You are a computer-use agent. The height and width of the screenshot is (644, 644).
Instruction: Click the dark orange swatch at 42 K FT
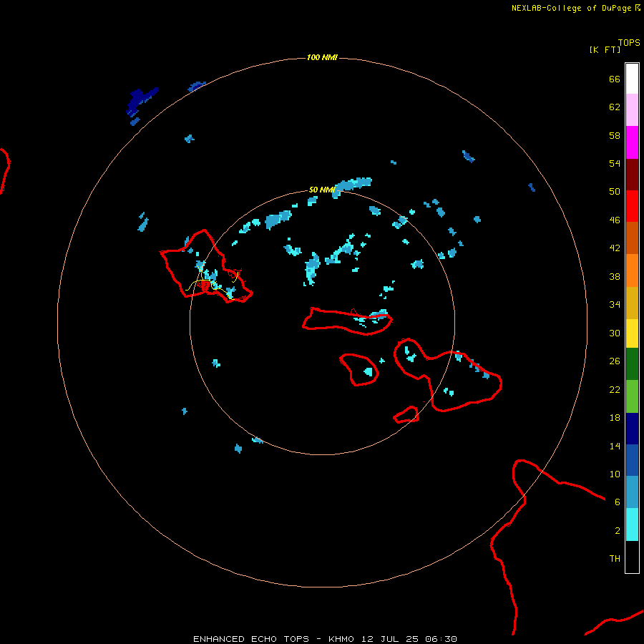[x=632, y=238]
